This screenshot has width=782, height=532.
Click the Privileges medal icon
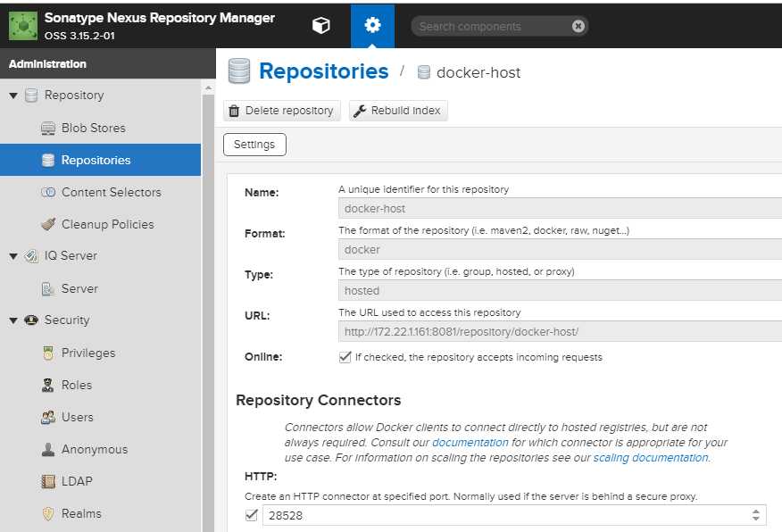pyautogui.click(x=48, y=353)
